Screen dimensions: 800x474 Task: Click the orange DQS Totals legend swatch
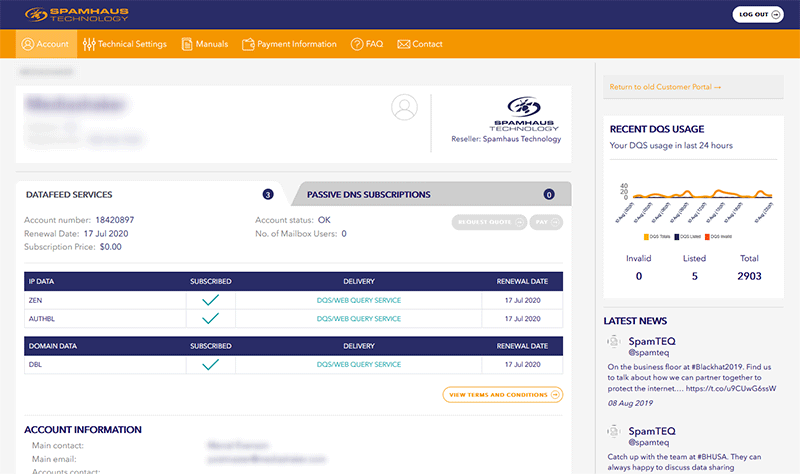pos(646,237)
